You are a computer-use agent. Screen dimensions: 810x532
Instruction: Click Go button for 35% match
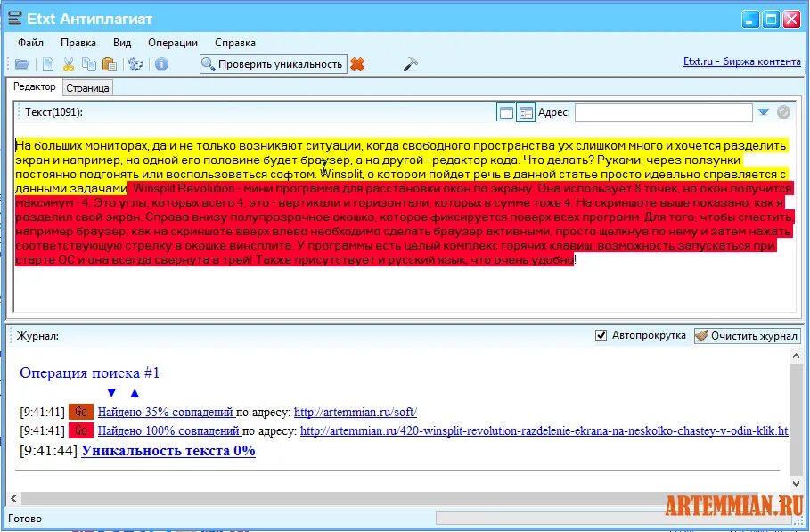(x=81, y=412)
